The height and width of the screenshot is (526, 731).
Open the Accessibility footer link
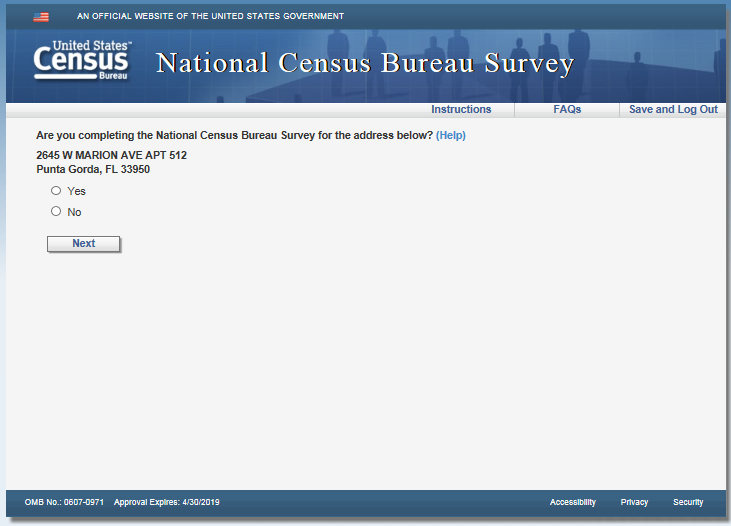click(x=572, y=502)
